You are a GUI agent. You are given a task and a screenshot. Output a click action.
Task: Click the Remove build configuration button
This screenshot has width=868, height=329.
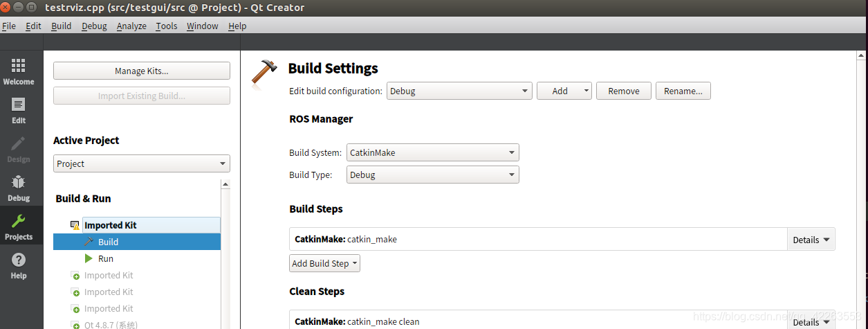(624, 91)
